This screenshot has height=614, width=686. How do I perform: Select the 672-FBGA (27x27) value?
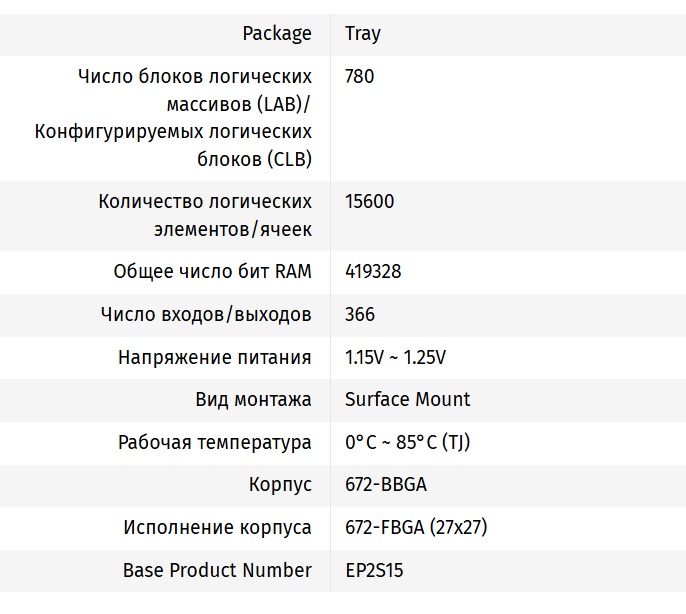(x=415, y=528)
